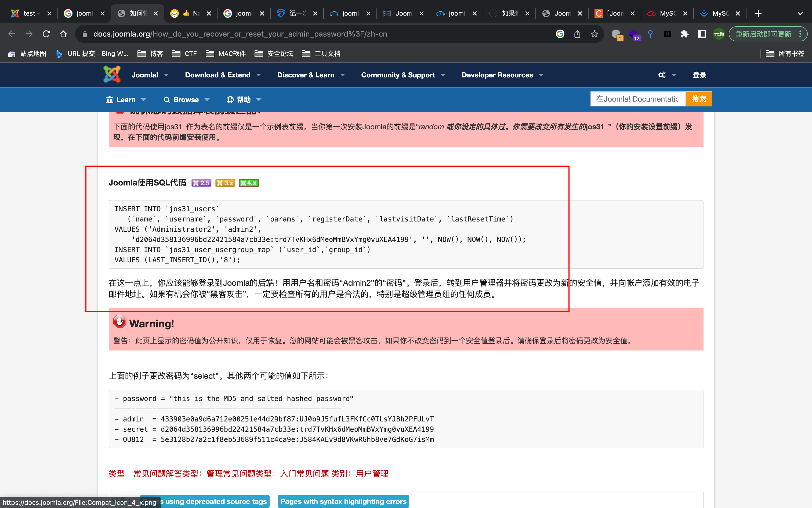812x508 pixels.
Task: Open the 安全论坛 bookmarks folder
Action: (x=274, y=54)
